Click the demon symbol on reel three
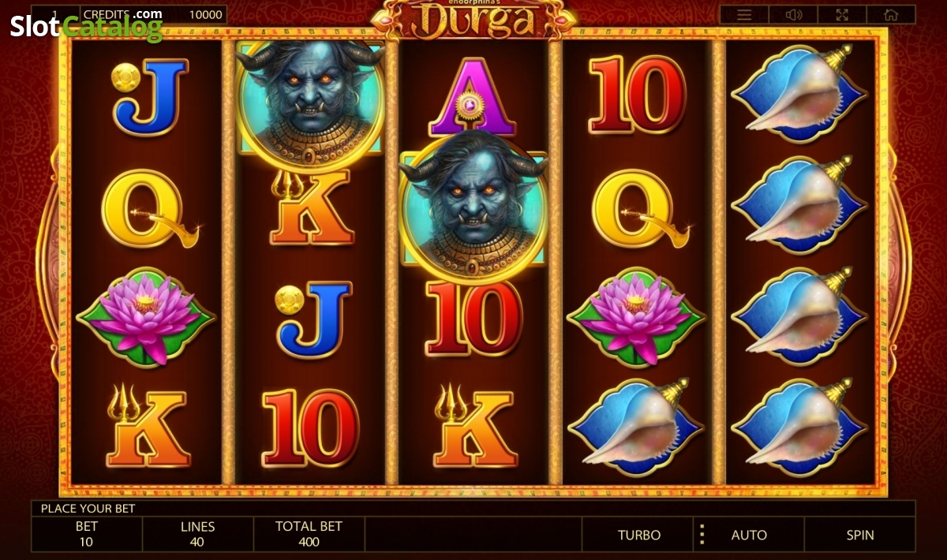This screenshot has height=560, width=947. pyautogui.click(x=473, y=207)
